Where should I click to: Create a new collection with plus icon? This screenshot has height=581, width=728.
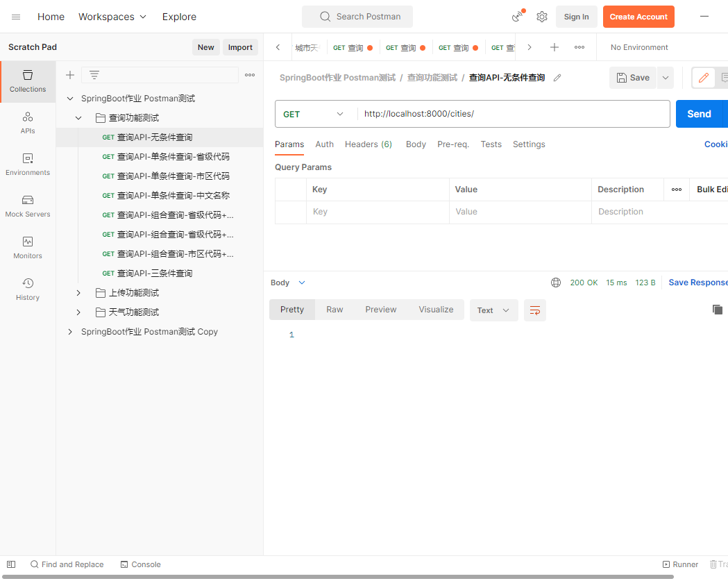[x=70, y=75]
